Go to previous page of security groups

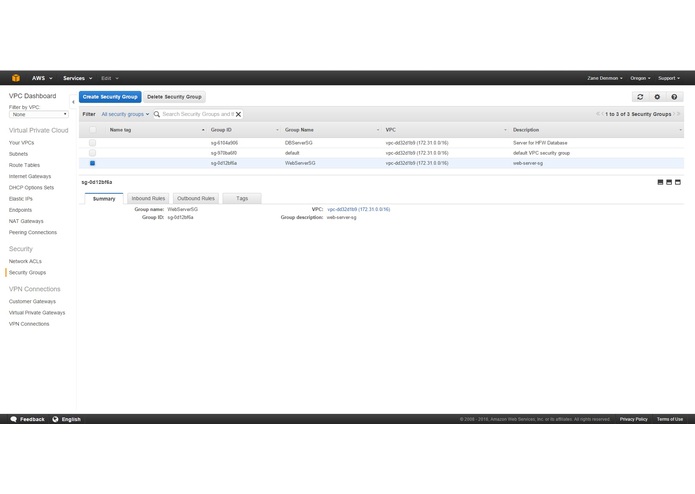point(602,114)
